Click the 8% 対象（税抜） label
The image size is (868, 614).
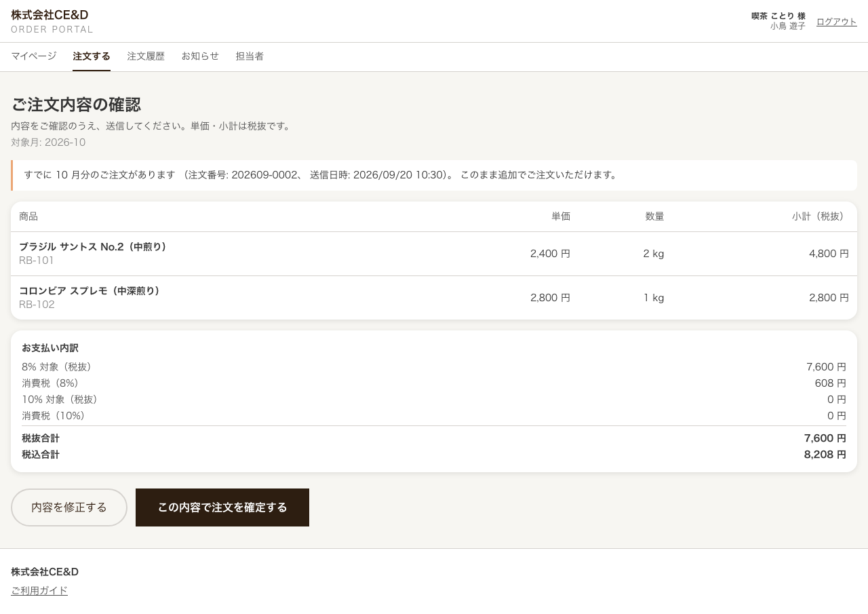click(59, 367)
